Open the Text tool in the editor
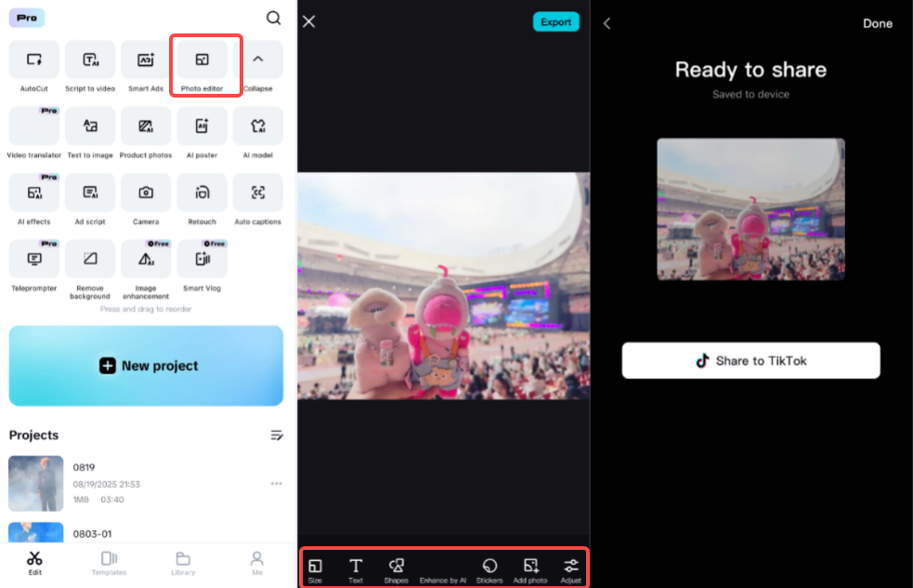 tap(355, 568)
